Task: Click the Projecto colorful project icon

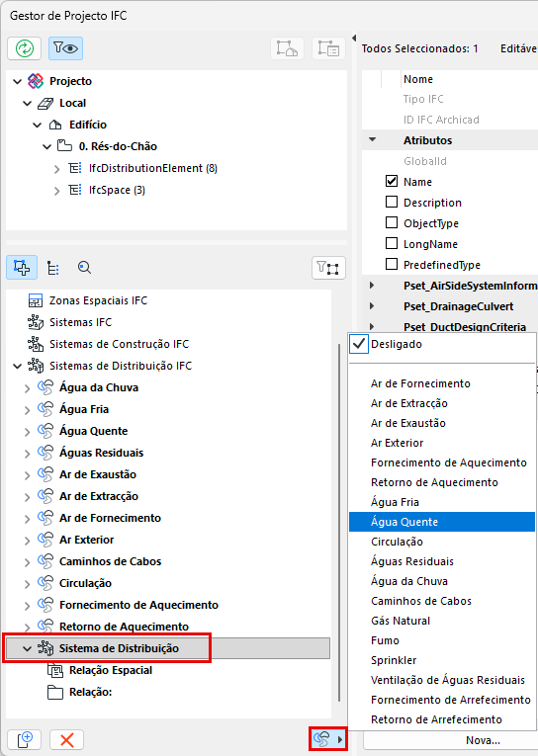Action: [36, 81]
